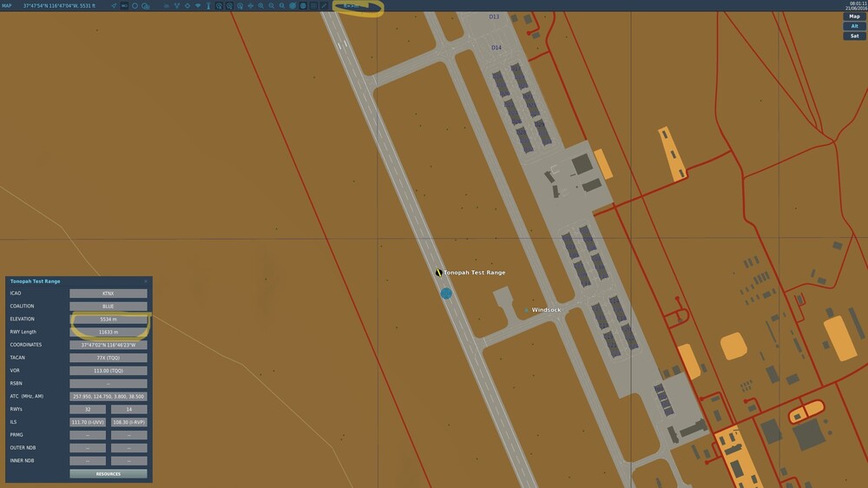Click the runway 32 value field

click(x=88, y=409)
